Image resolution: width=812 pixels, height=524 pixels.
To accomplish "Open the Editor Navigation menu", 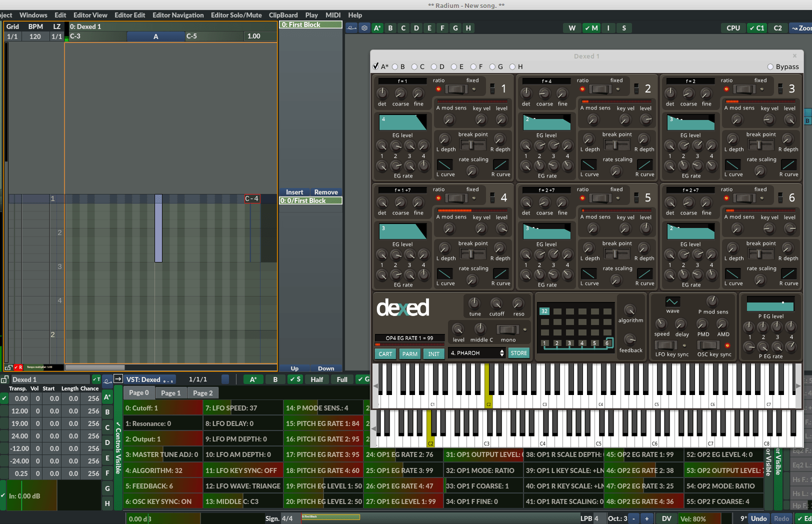I will coord(178,15).
